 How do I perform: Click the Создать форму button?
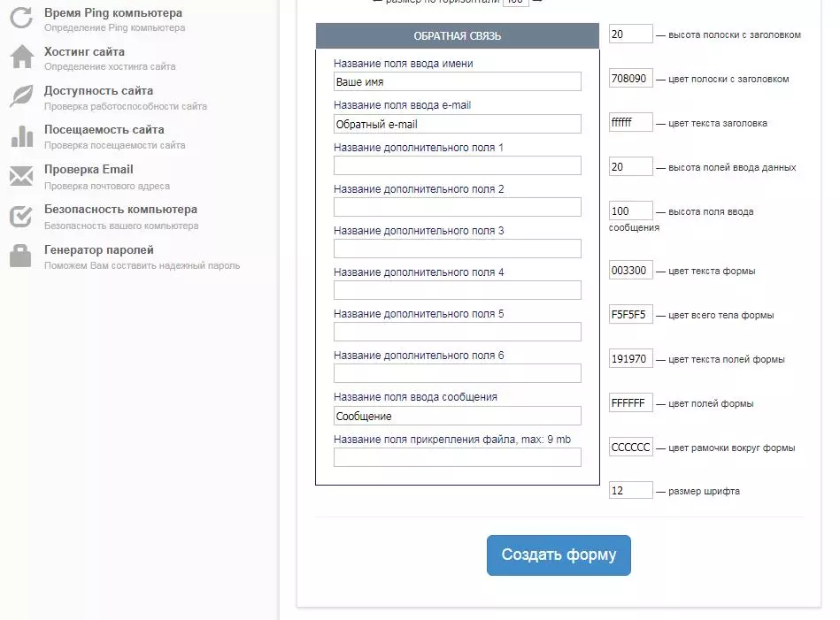pyautogui.click(x=559, y=555)
